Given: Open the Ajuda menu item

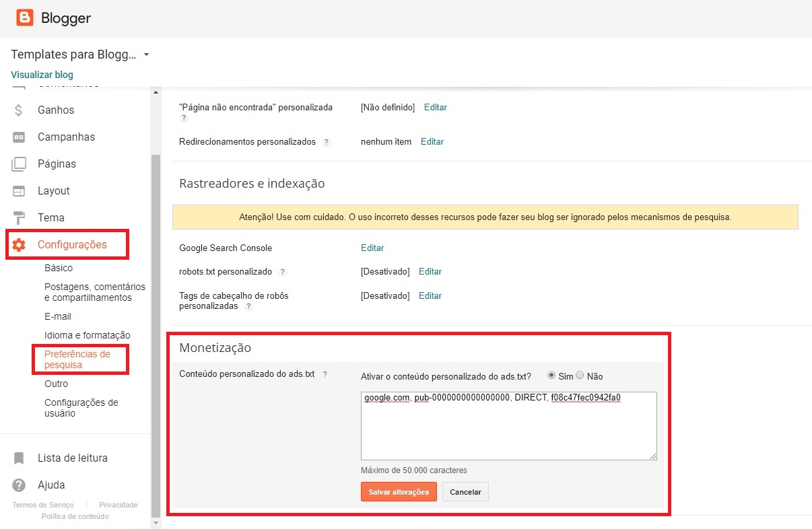Looking at the screenshot, I should tap(51, 485).
